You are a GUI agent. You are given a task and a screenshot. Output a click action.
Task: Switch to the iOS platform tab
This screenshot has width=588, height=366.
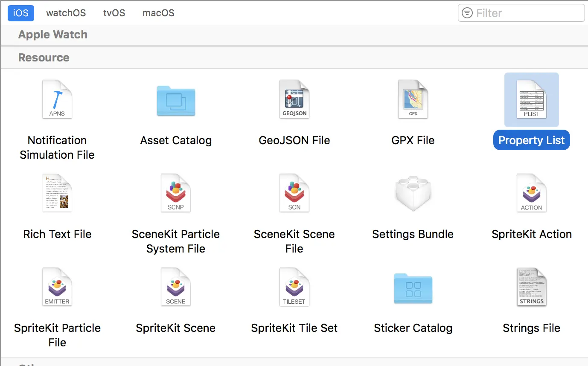tap(21, 13)
